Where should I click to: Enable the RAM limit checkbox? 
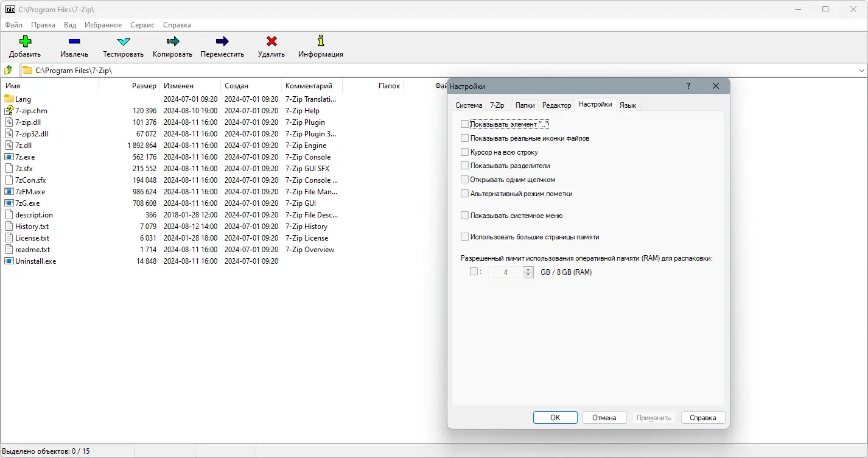click(474, 272)
